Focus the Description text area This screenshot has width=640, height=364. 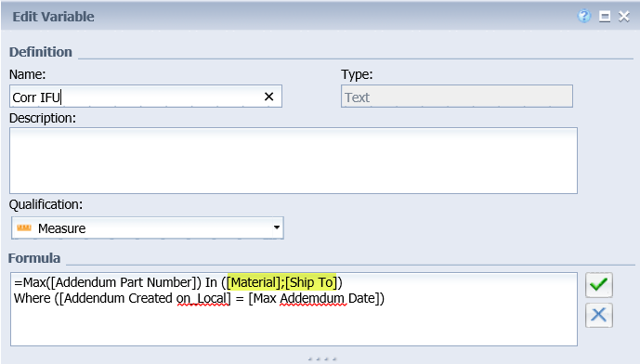click(294, 161)
